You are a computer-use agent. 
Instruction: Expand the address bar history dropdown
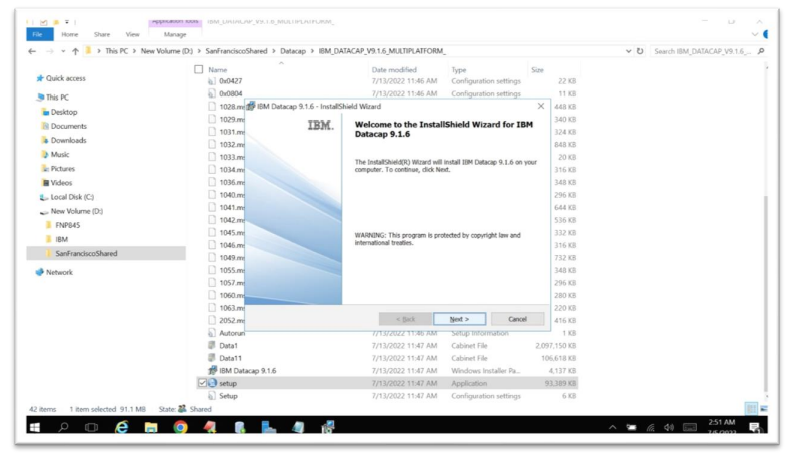pos(628,51)
